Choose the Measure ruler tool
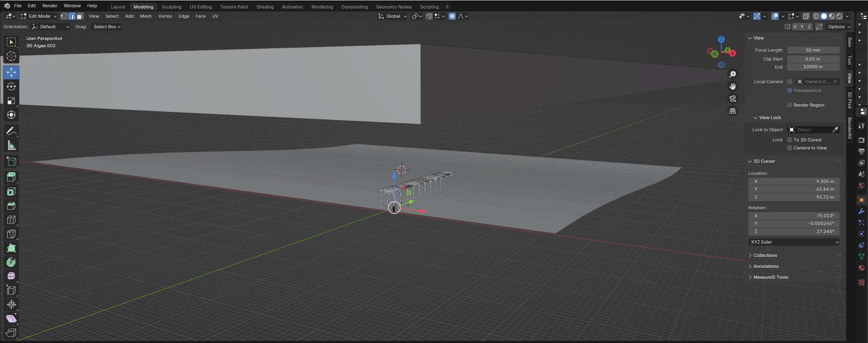Screen dimensions: 868x343 pyautogui.click(x=11, y=145)
